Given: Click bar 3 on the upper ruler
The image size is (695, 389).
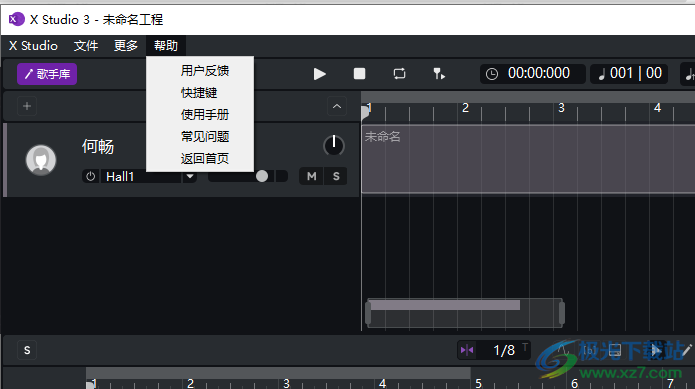Looking at the screenshot, I should coord(561,108).
